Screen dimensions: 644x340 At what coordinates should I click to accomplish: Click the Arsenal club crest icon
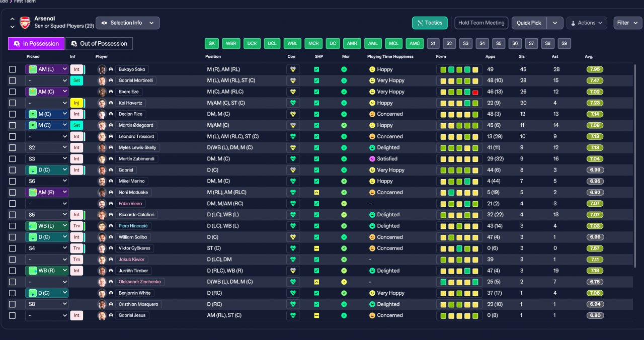click(x=25, y=23)
